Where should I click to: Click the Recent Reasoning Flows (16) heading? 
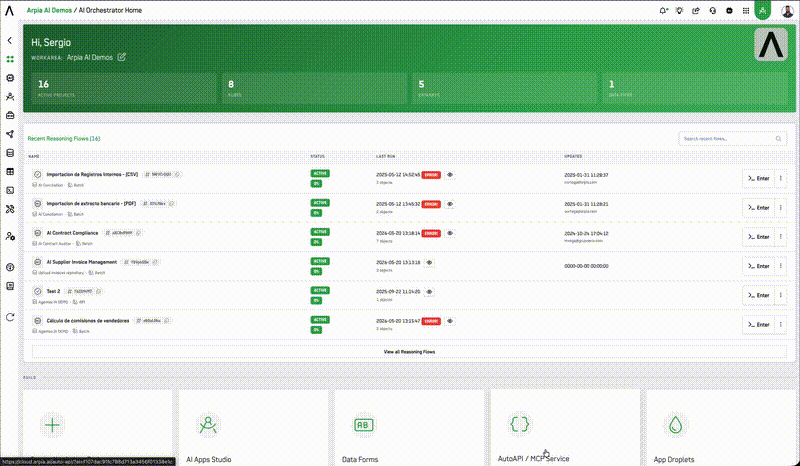[x=64, y=138]
